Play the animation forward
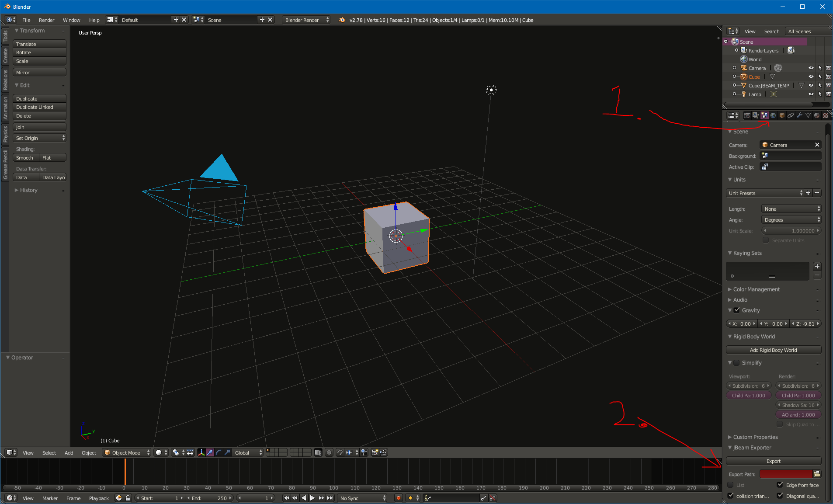Viewport: 833px width, 504px height. pos(312,498)
